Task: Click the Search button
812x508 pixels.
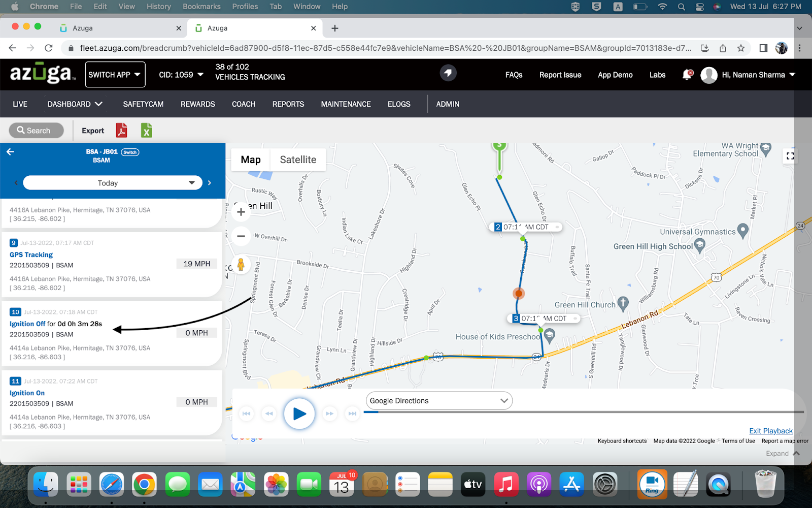Action: pyautogui.click(x=36, y=131)
